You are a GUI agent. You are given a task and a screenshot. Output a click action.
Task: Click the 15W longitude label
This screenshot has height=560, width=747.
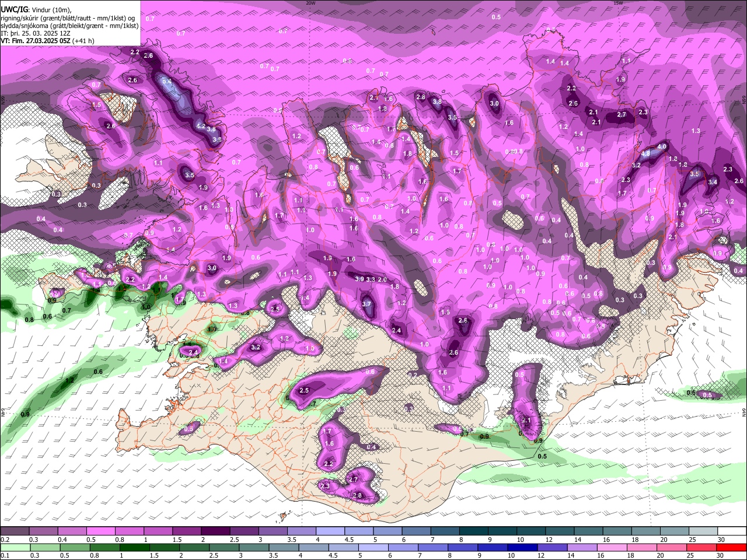click(618, 3)
